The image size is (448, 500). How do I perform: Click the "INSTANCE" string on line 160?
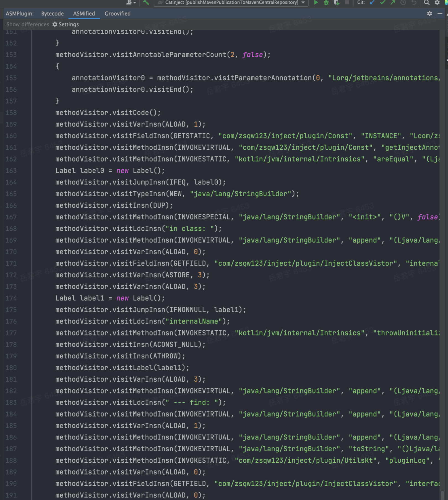[381, 136]
